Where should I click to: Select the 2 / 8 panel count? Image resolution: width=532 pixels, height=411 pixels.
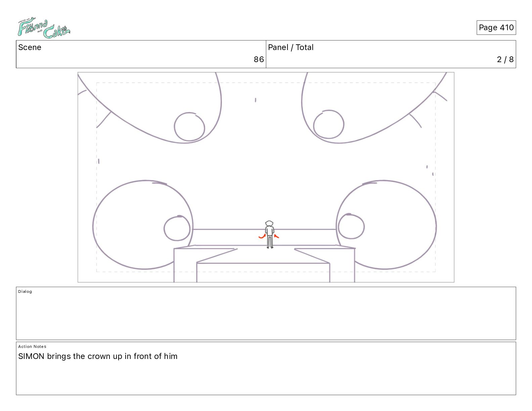click(505, 59)
